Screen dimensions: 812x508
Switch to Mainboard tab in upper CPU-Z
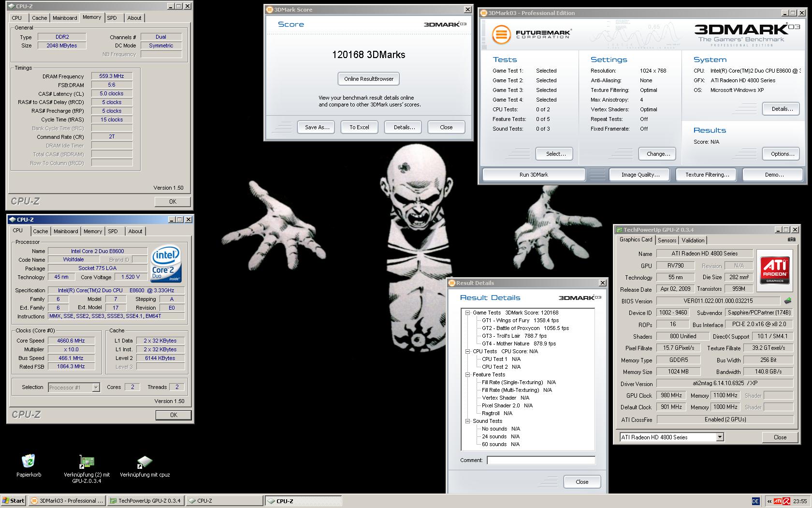click(x=65, y=18)
